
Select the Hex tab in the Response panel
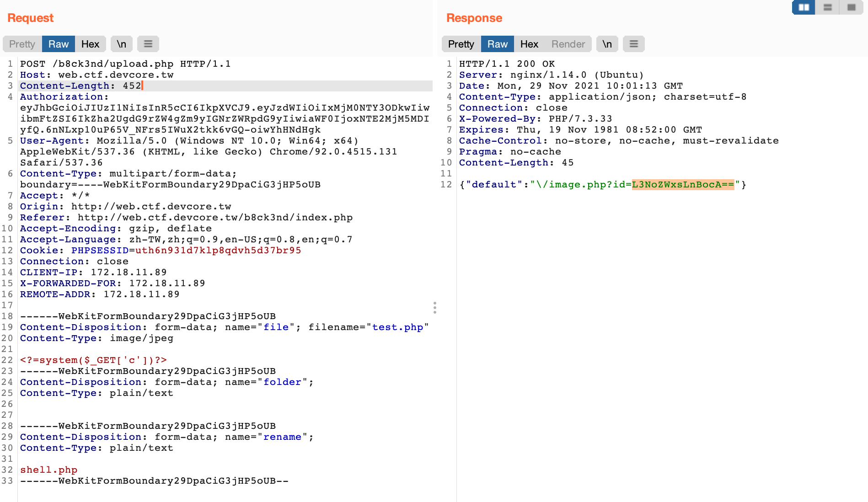click(x=529, y=44)
